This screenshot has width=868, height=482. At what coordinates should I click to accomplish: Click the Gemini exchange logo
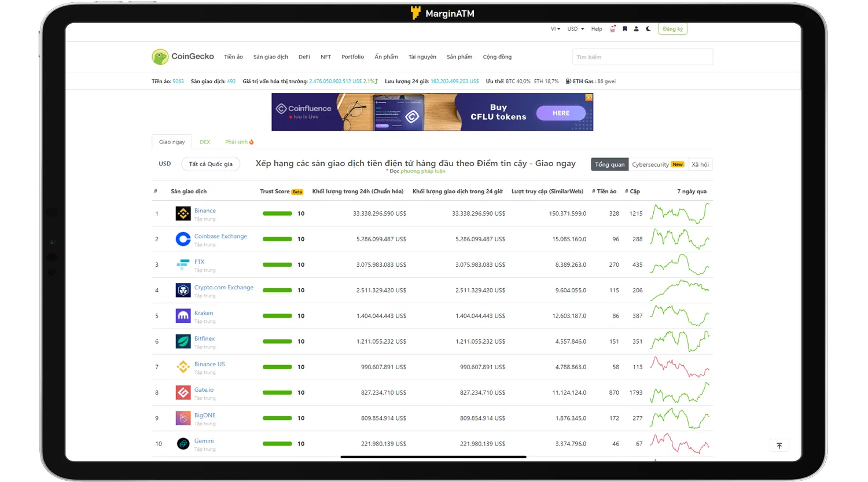(x=183, y=444)
